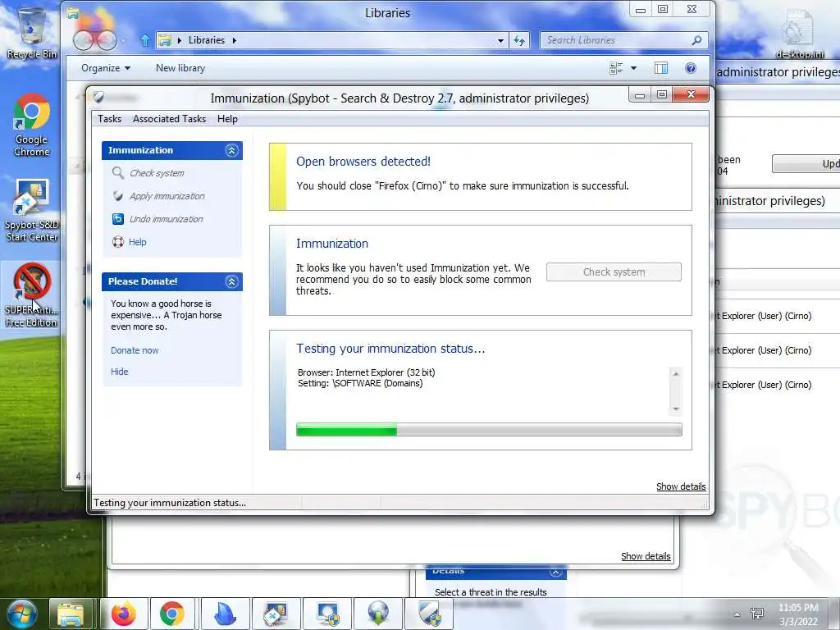Viewport: 840px width, 630px height.
Task: Collapse the Please Donate! panel
Action: pos(231,281)
